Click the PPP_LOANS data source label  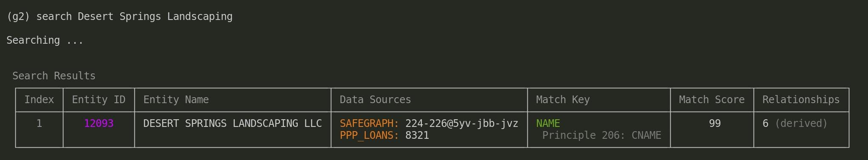(x=369, y=135)
